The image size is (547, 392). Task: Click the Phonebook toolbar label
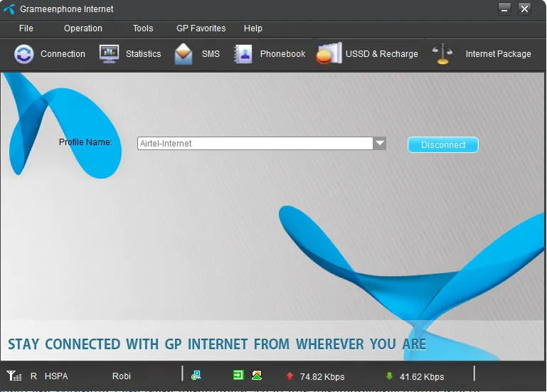tap(282, 54)
